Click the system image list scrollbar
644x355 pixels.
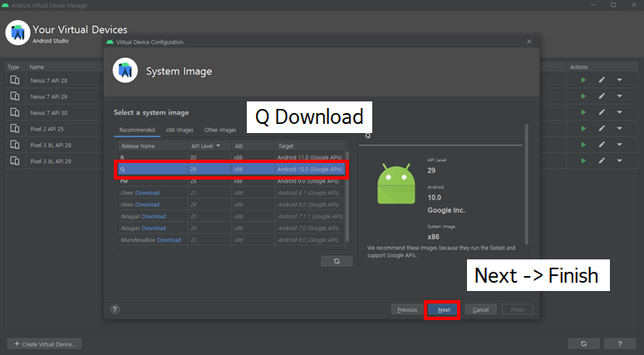pos(347,196)
